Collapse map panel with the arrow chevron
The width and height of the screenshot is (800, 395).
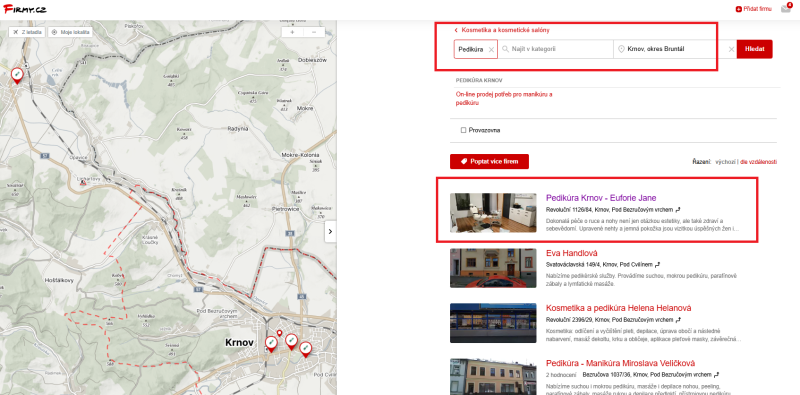(x=330, y=232)
